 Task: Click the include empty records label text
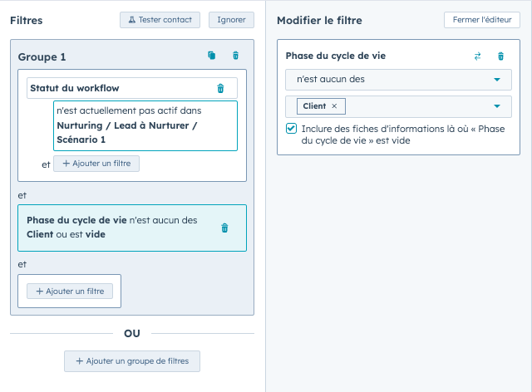403,135
